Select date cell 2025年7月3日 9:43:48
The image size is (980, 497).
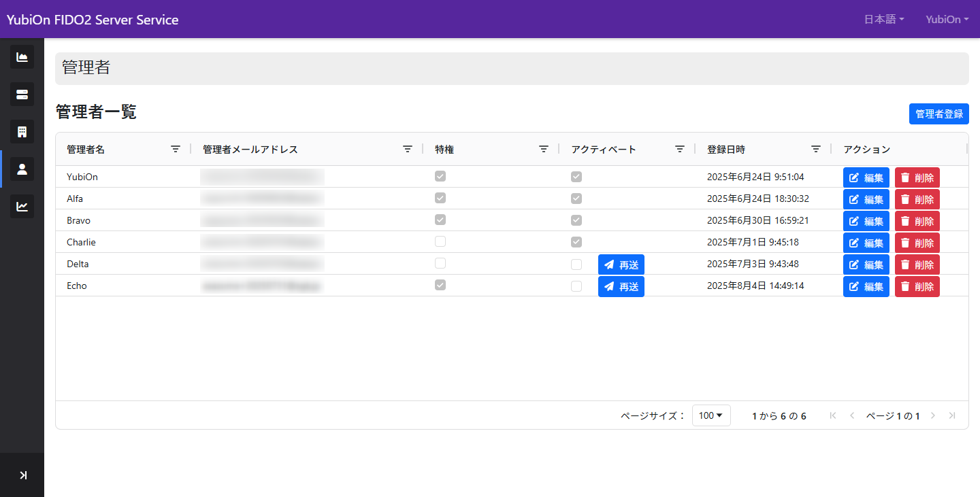coord(753,264)
